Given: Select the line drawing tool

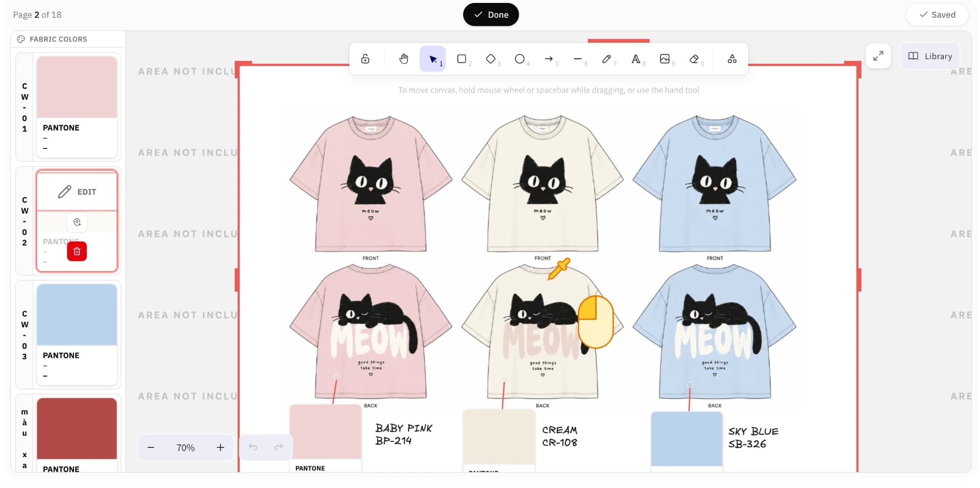Looking at the screenshot, I should tap(578, 59).
